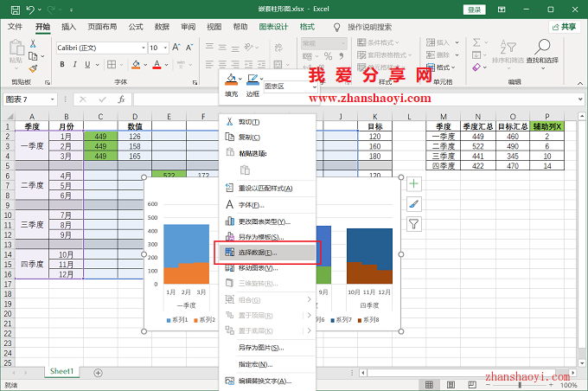This screenshot has width=588, height=391.
Task: Collapse the ribbon chevron
Action: click(x=580, y=83)
